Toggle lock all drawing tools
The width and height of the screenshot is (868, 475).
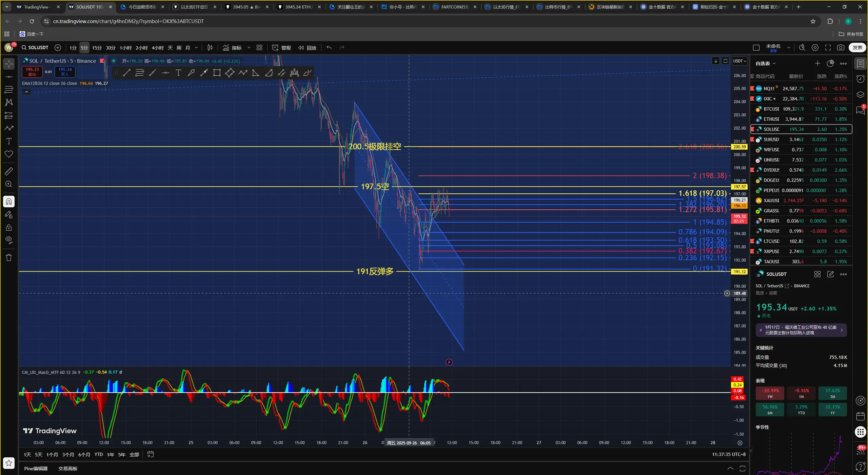[9, 227]
